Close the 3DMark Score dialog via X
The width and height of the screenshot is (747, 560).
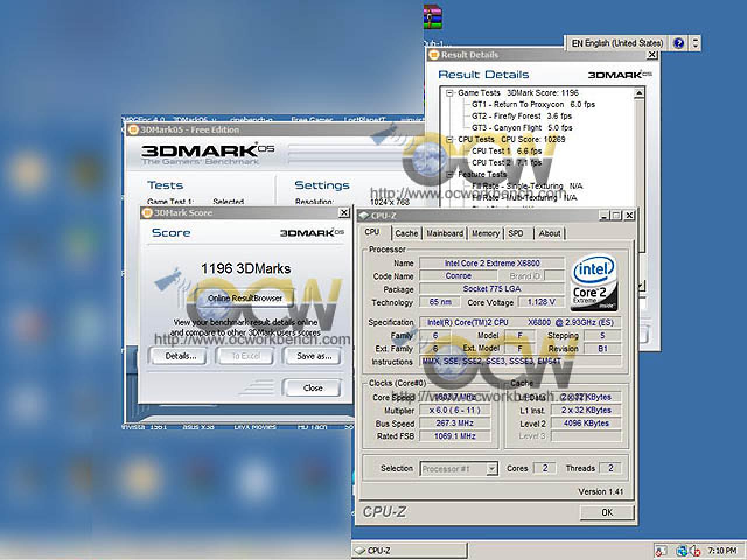[x=344, y=213]
